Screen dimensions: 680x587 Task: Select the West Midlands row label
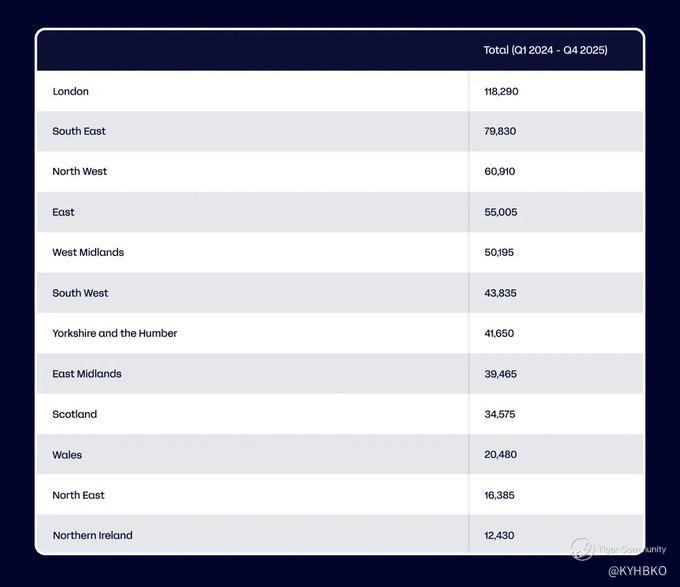(x=88, y=252)
